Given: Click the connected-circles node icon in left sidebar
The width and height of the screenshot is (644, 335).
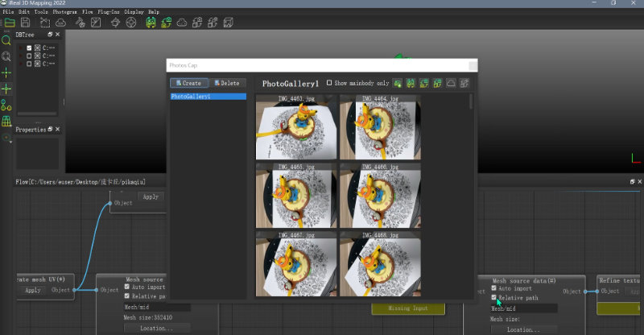Looking at the screenshot, I should coord(6,105).
